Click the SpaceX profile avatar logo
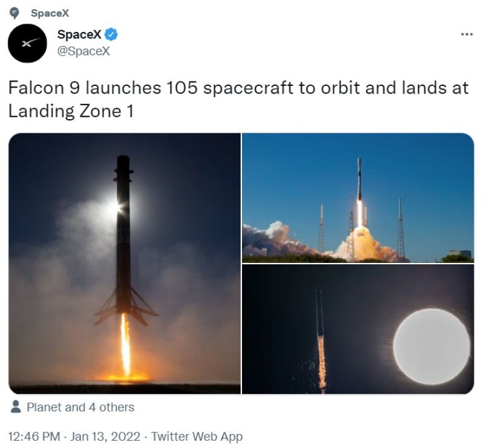The height and width of the screenshot is (448, 484). coord(27,43)
